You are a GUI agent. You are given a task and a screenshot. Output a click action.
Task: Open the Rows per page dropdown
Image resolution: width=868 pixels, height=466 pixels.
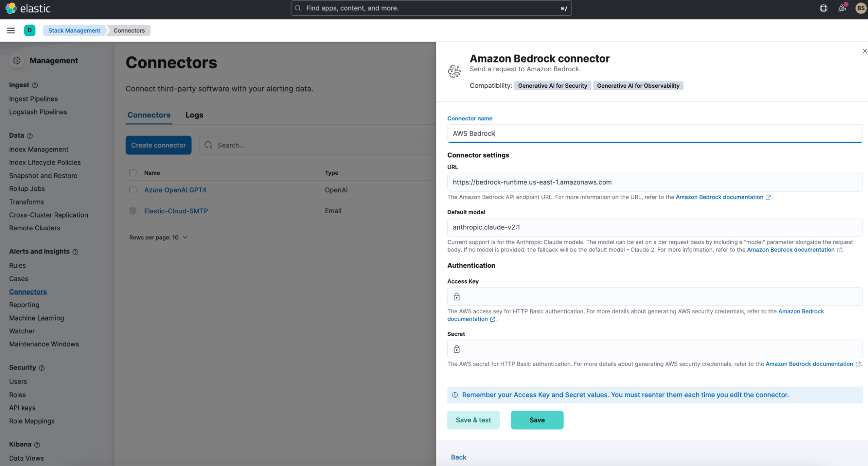[159, 238]
